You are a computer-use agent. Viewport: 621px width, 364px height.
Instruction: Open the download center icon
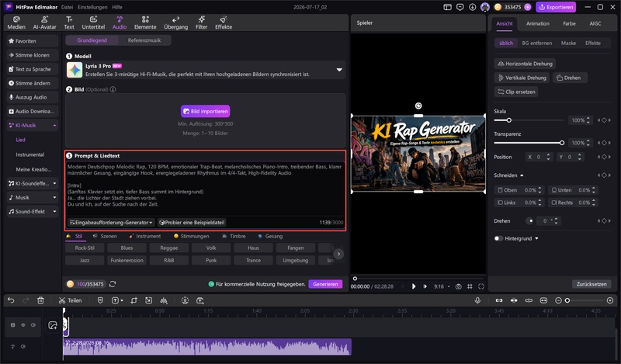[473, 7]
